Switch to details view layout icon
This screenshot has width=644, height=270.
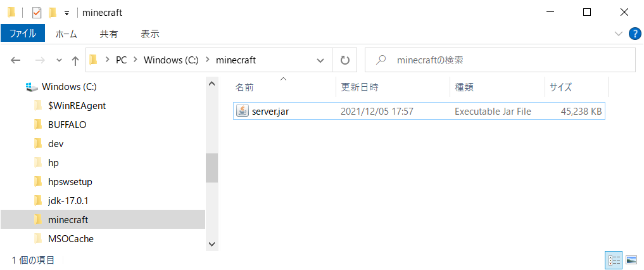point(614,260)
